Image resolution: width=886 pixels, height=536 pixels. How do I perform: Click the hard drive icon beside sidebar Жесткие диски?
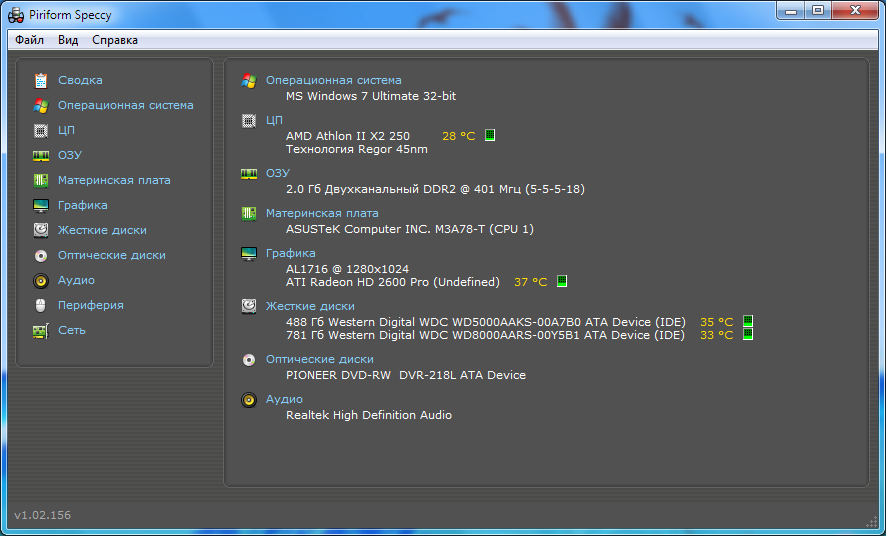[x=41, y=230]
